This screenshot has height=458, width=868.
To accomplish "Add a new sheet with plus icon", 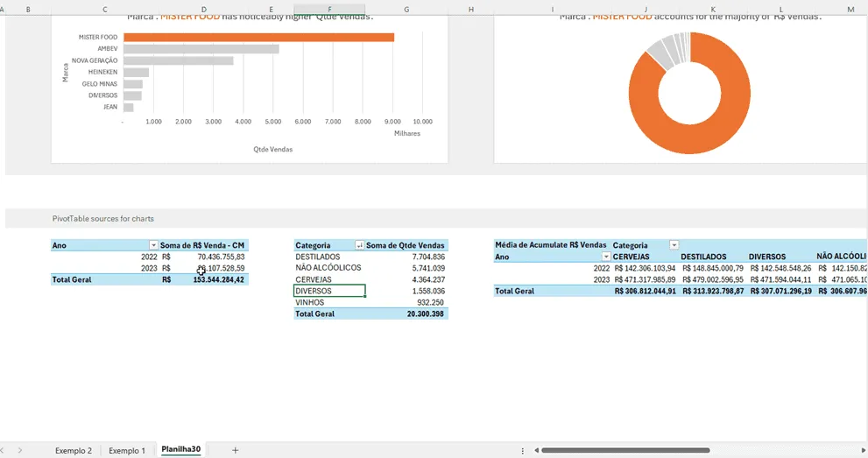I will (x=236, y=450).
